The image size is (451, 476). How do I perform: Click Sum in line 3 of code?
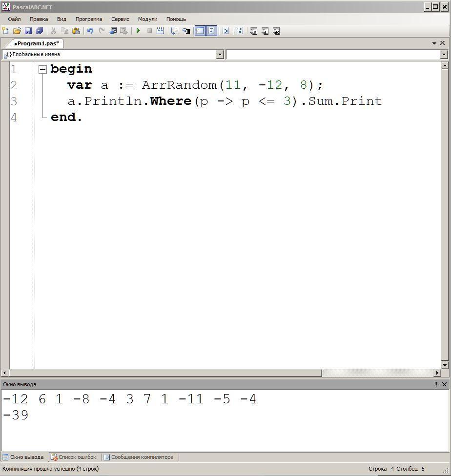pos(321,101)
